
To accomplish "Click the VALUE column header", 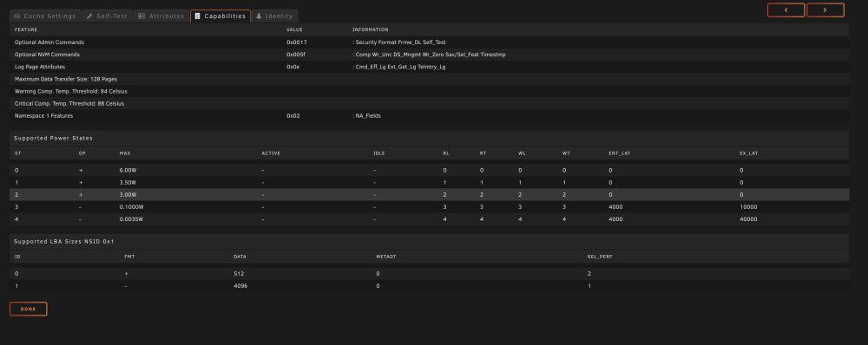I will (x=294, y=29).
